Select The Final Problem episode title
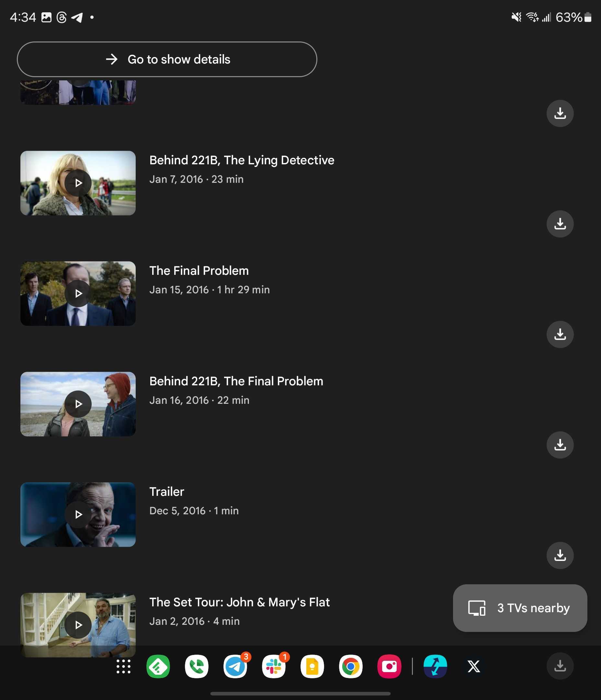 pyautogui.click(x=199, y=271)
